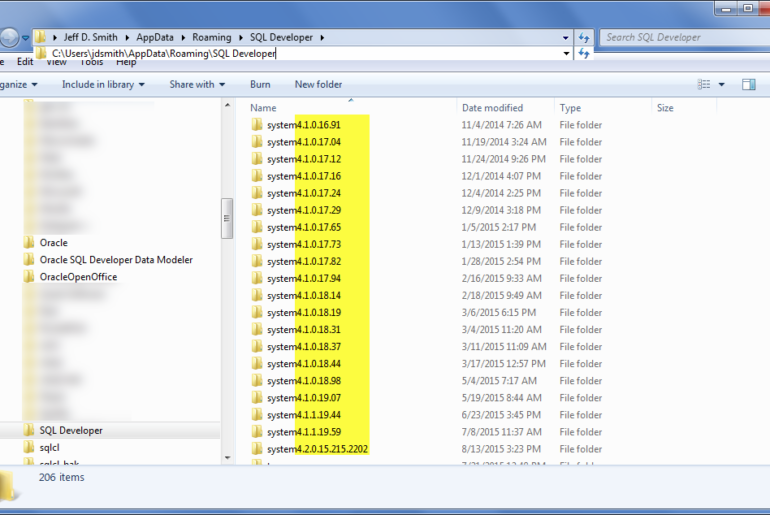Select folder system4.1.0.18.31
This screenshot has height=515, width=770.
[303, 329]
